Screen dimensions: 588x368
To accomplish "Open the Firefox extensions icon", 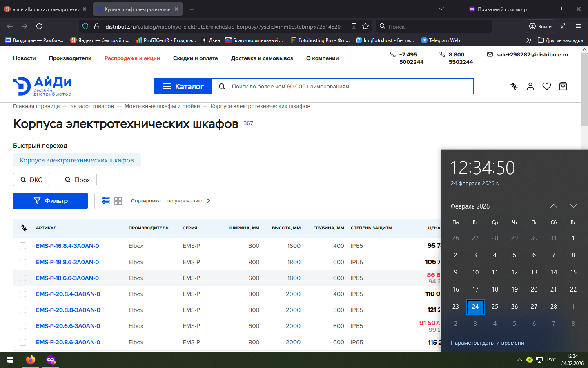I will tap(564, 26).
